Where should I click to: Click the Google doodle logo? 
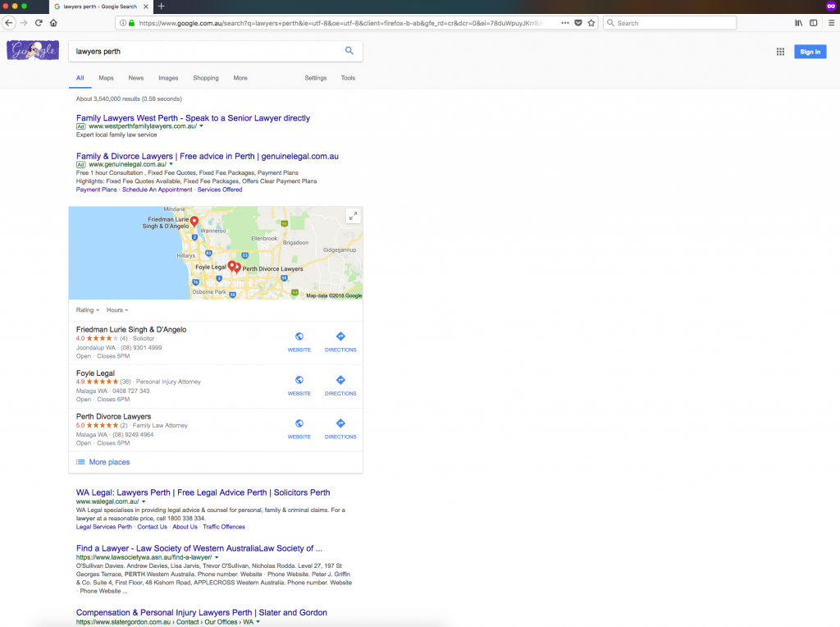point(33,50)
